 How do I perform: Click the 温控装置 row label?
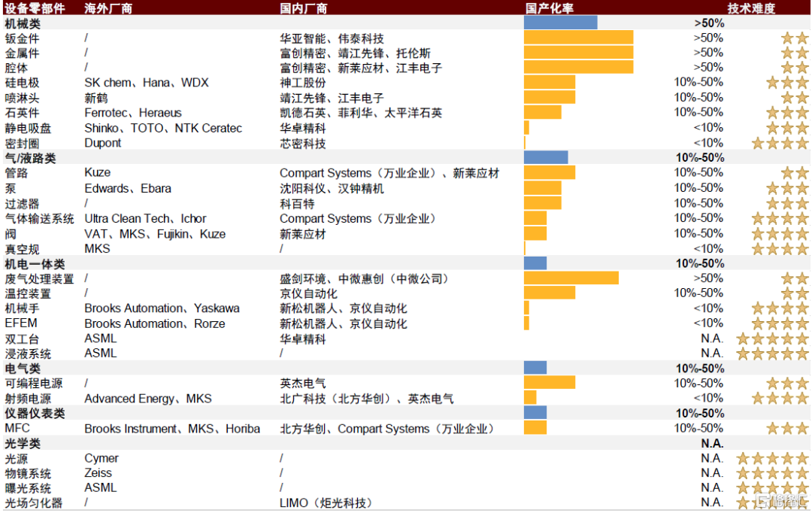tap(28, 294)
